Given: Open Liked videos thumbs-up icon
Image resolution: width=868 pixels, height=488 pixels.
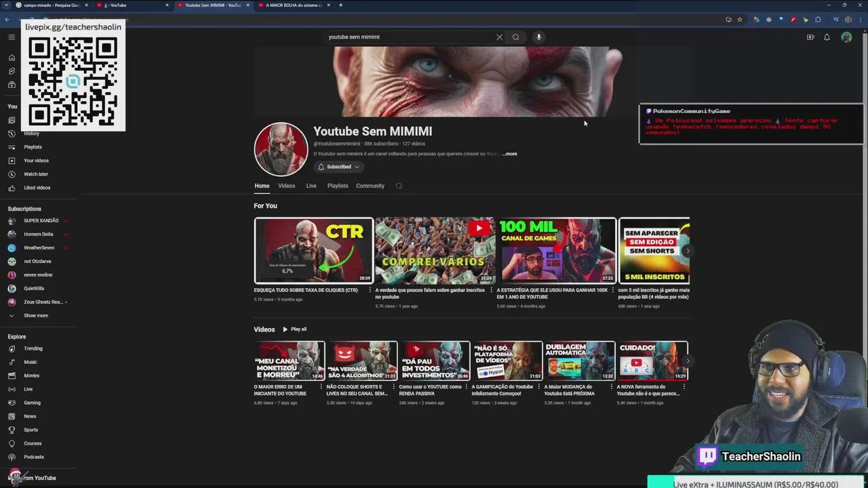Looking at the screenshot, I should tap(12, 188).
